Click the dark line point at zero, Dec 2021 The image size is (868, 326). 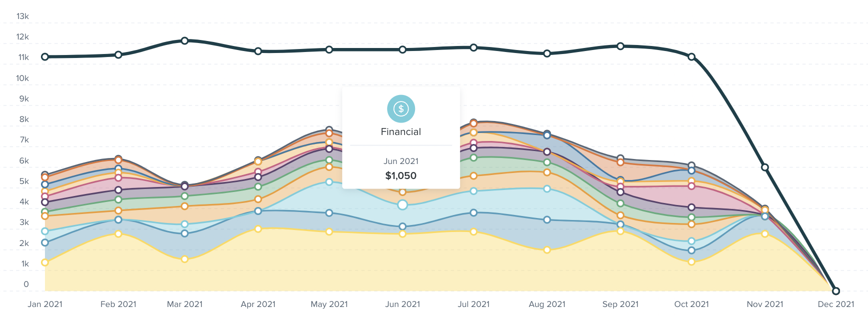tap(836, 291)
